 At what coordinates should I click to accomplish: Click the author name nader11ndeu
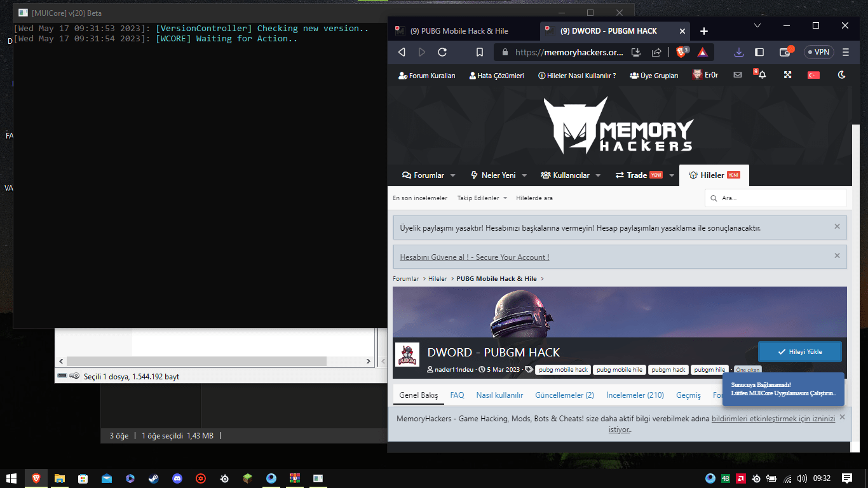(454, 369)
